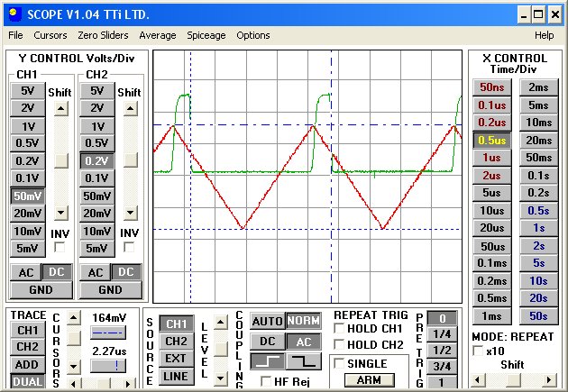Click the Cursors up arrow
The width and height of the screenshot is (568, 392).
coord(74,318)
